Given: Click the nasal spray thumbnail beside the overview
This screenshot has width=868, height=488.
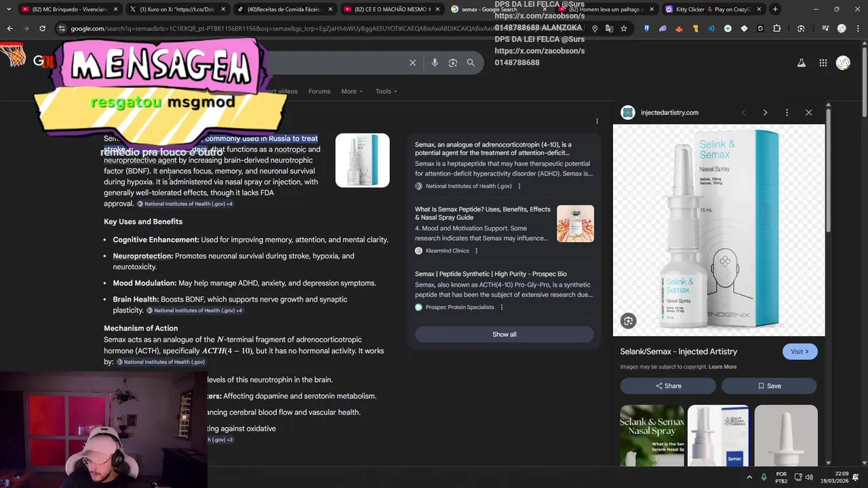Looking at the screenshot, I should [362, 160].
